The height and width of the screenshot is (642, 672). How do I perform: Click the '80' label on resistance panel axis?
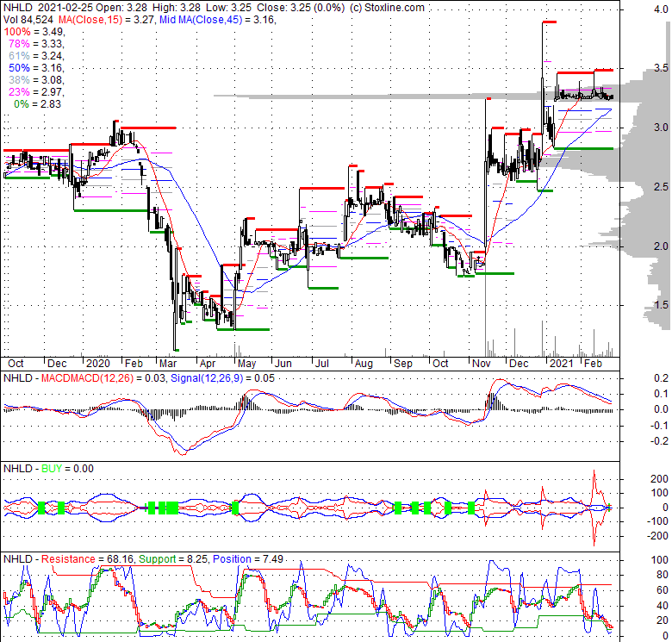(663, 575)
